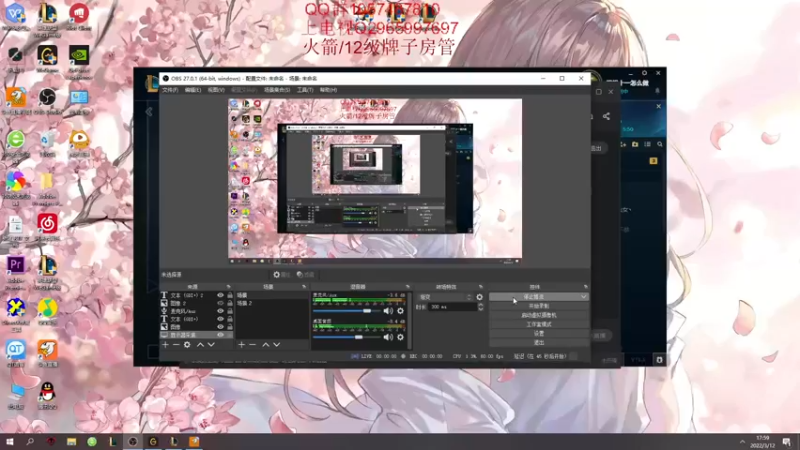Click 开始录制 start recording button

tap(539, 306)
